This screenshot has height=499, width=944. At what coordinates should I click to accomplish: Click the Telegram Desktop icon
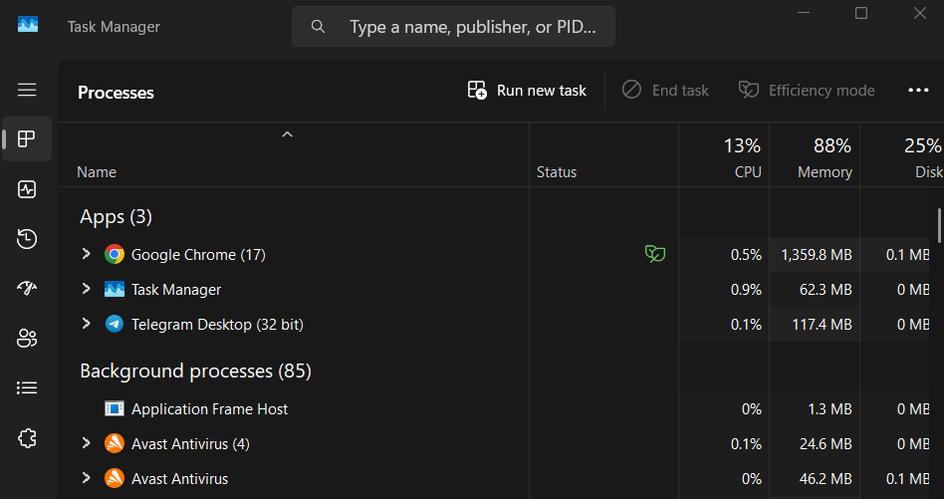tap(114, 324)
